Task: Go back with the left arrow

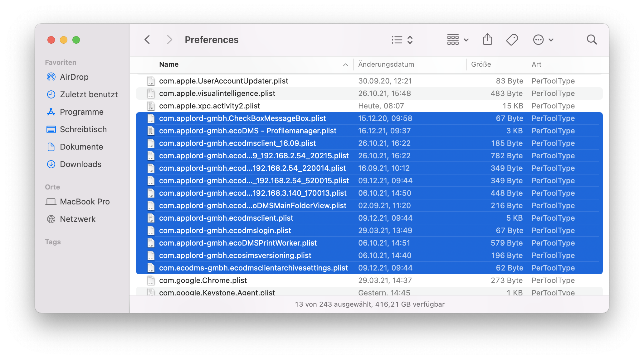Action: pos(147,40)
